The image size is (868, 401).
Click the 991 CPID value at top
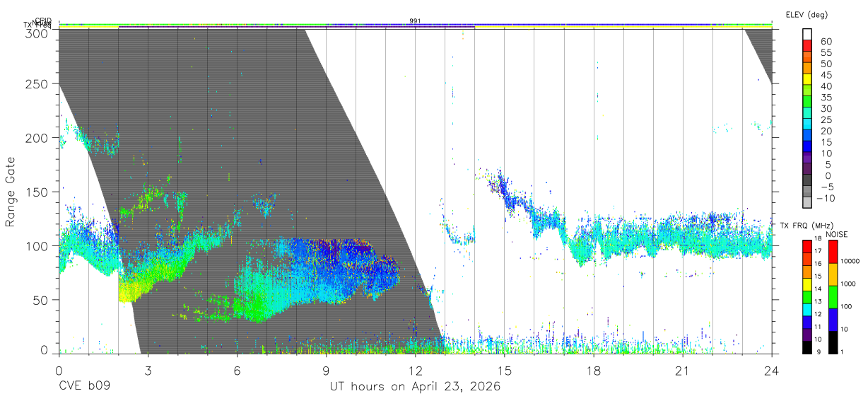coord(415,21)
